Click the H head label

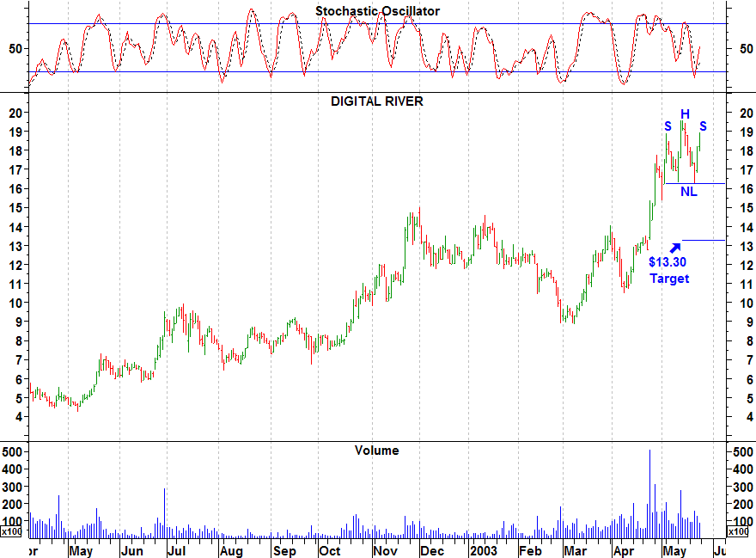685,114
